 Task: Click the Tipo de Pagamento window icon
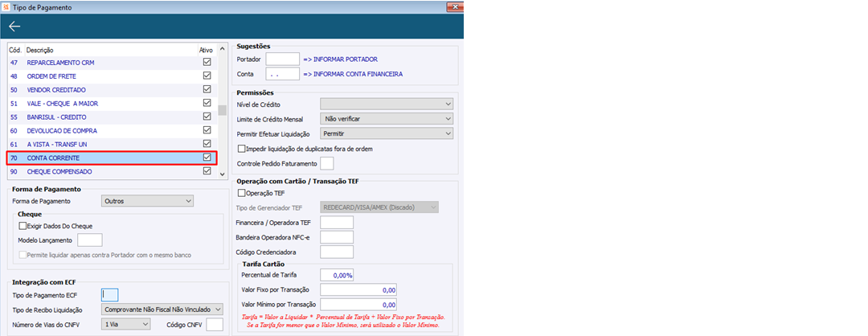click(5, 6)
